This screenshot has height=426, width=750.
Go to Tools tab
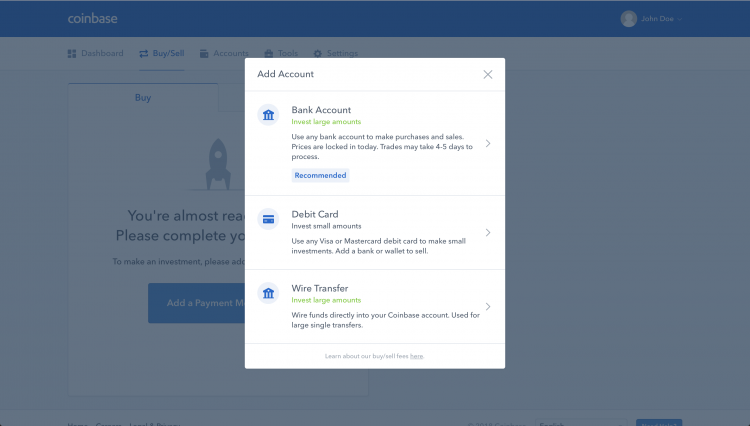pos(281,53)
